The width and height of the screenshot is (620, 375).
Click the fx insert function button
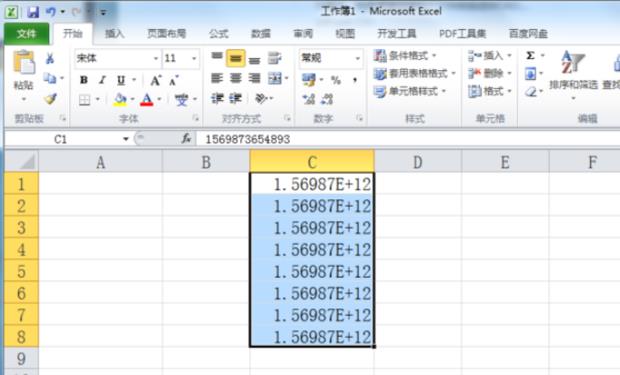(x=186, y=139)
